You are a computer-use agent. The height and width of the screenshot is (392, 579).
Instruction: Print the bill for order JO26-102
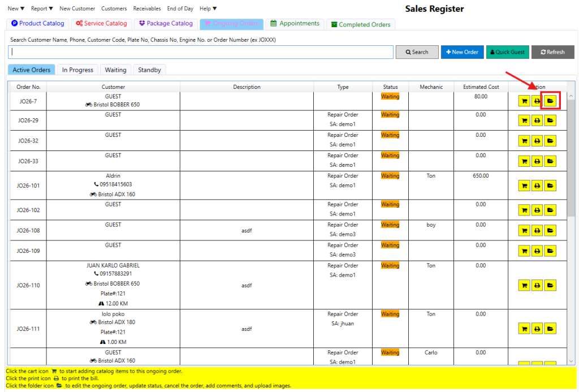tap(537, 210)
